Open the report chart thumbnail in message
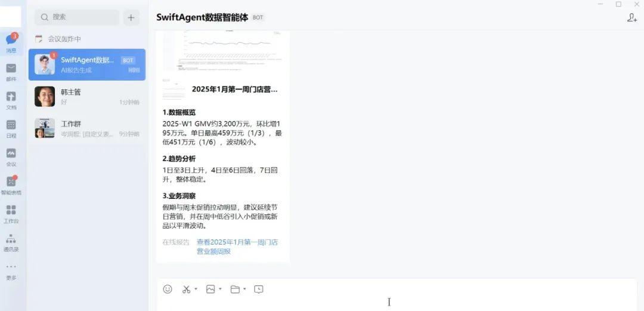Viewport: 644px width, 311px height. [224, 50]
